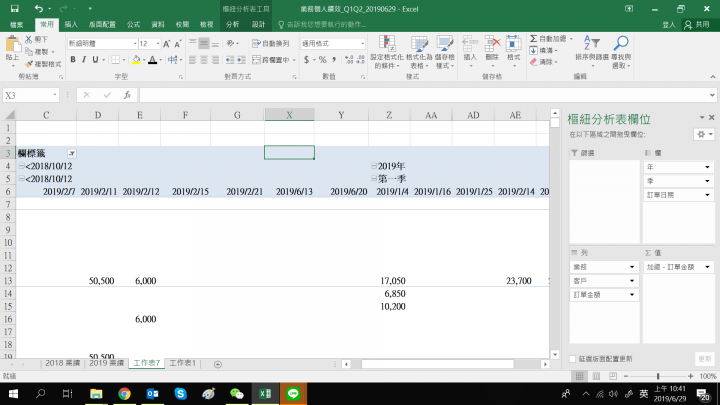Click the Insert cells icon
This screenshot has width=720, height=405.
point(470,46)
